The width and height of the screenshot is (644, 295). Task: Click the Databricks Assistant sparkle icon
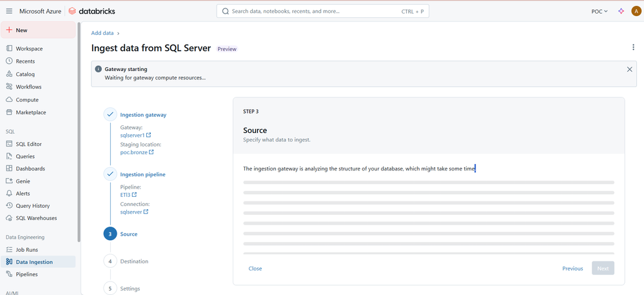pyautogui.click(x=621, y=11)
